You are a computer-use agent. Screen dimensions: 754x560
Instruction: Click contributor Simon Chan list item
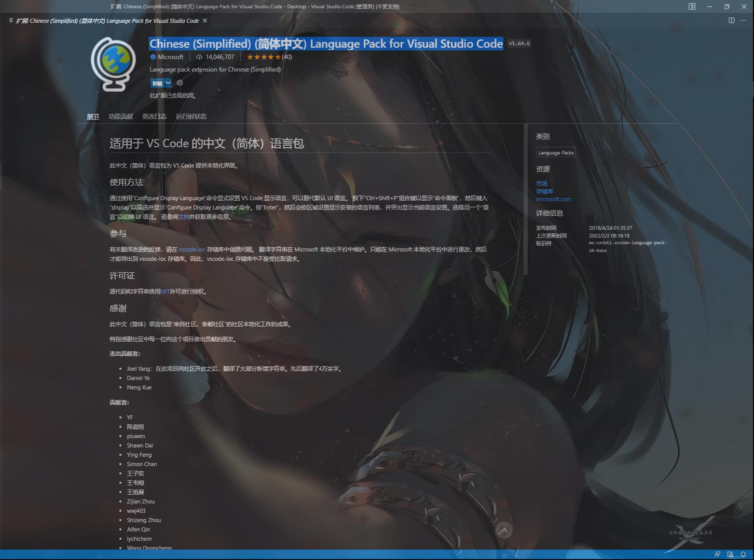coord(142,464)
